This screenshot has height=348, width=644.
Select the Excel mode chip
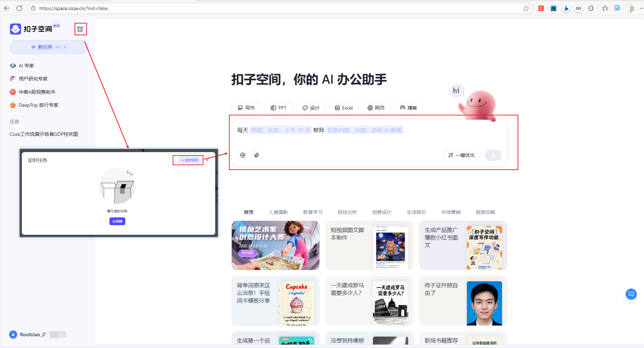coord(344,108)
